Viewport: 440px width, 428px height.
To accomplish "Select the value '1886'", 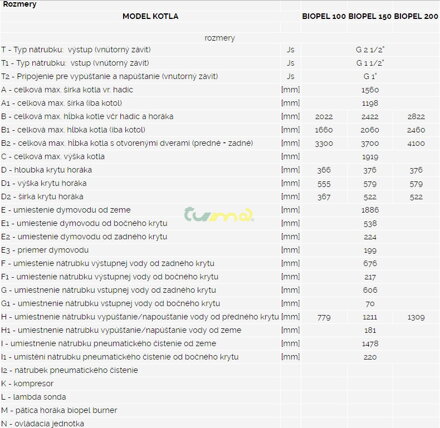I will point(370,210).
